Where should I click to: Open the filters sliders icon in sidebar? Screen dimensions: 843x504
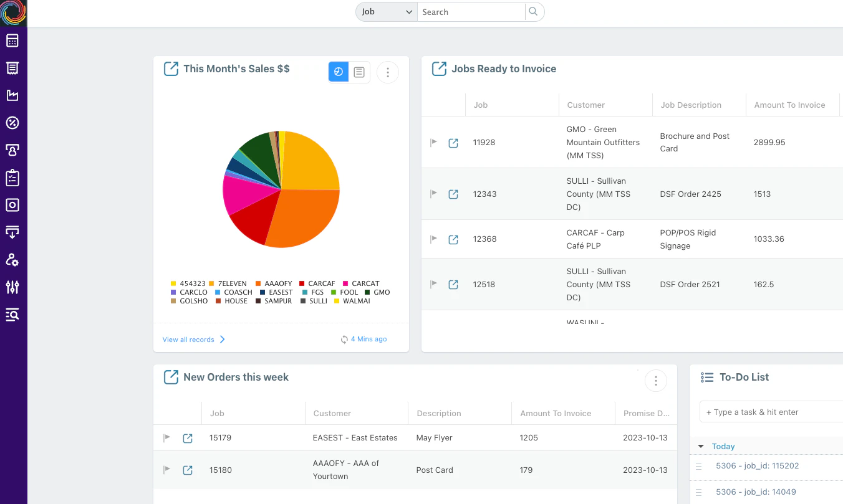pos(14,287)
